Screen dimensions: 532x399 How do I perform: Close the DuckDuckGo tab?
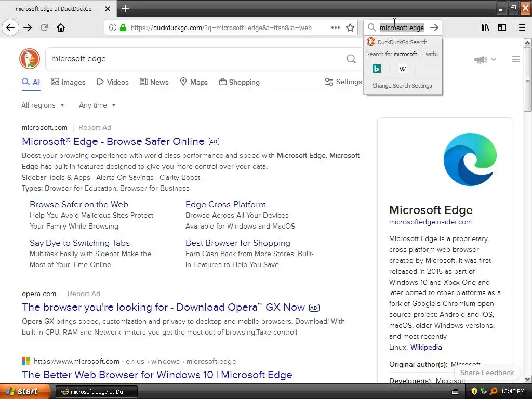107,9
